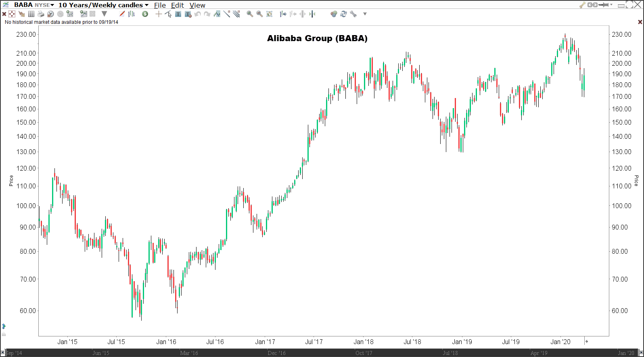
Task: Click the pushpin icon in title bar
Action: click(x=604, y=5)
